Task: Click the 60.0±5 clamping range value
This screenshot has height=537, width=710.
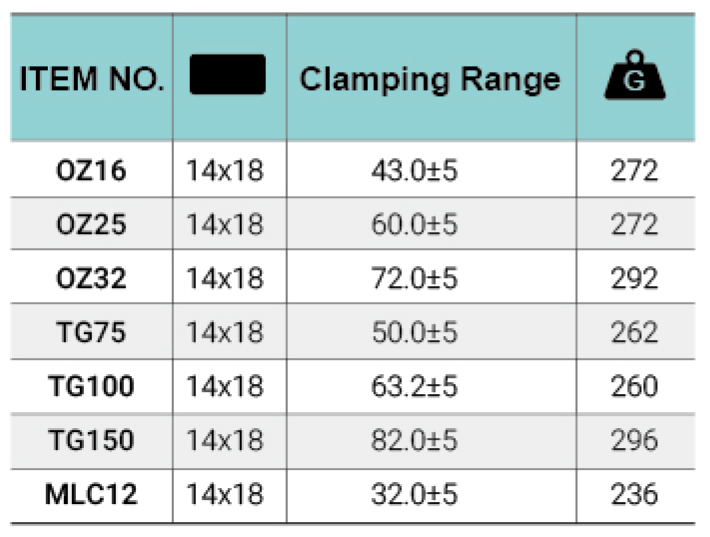Action: tap(414, 225)
